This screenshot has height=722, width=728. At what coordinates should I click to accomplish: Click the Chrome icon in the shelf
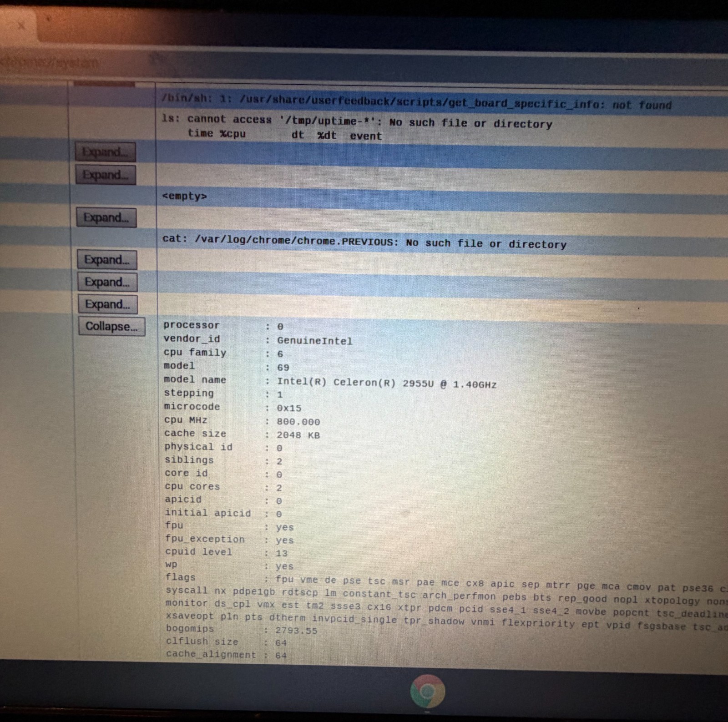[427, 692]
